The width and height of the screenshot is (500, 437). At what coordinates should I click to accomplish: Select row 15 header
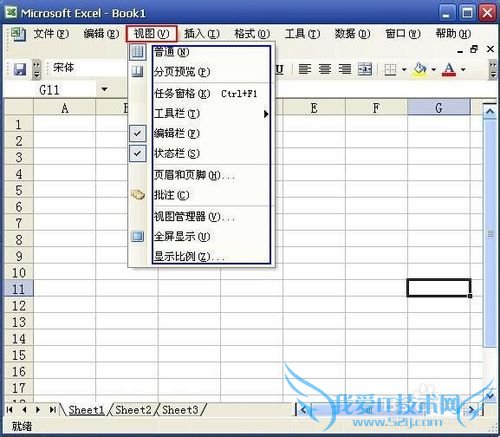point(19,355)
